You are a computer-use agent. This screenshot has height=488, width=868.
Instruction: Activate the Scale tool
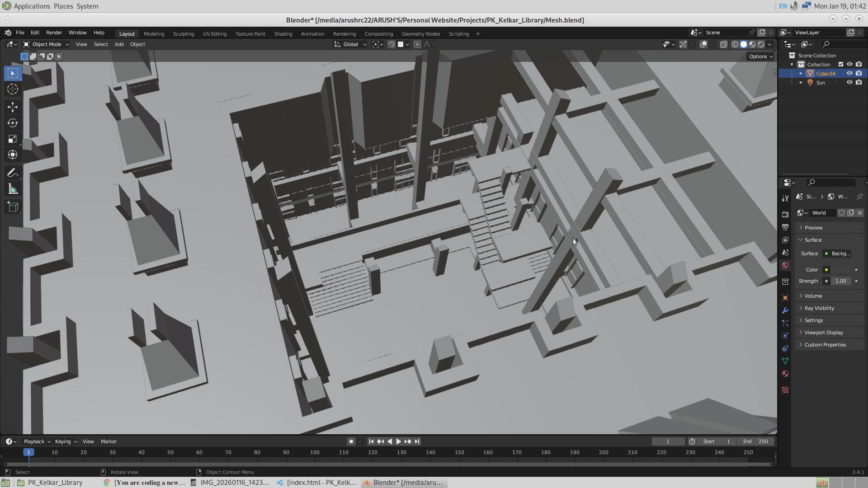pos(13,139)
